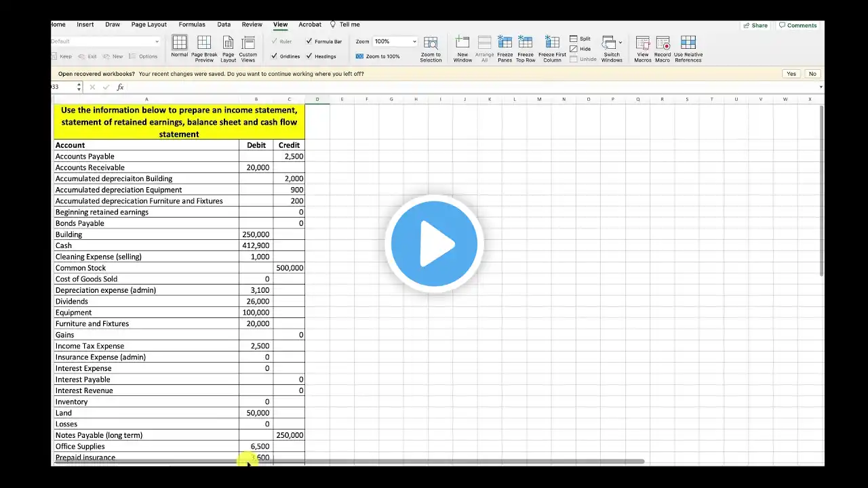Play the video with center play button
Screen dimensions: 868x488
coord(434,243)
